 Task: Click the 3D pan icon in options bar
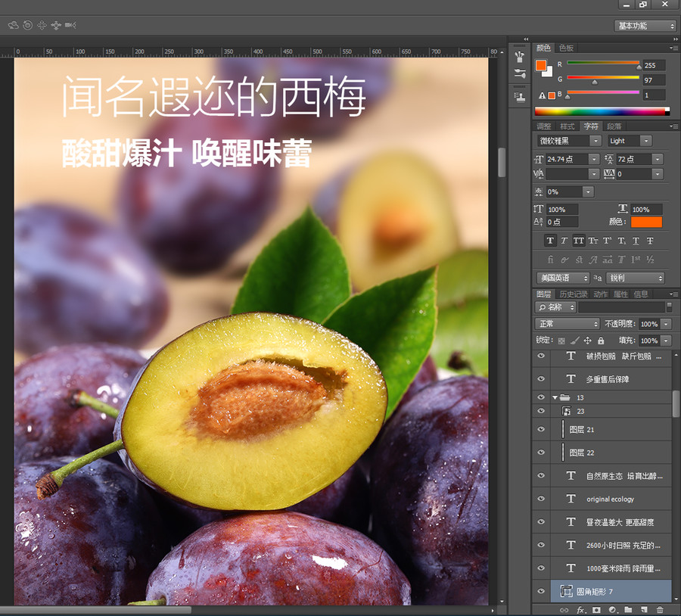[x=42, y=25]
